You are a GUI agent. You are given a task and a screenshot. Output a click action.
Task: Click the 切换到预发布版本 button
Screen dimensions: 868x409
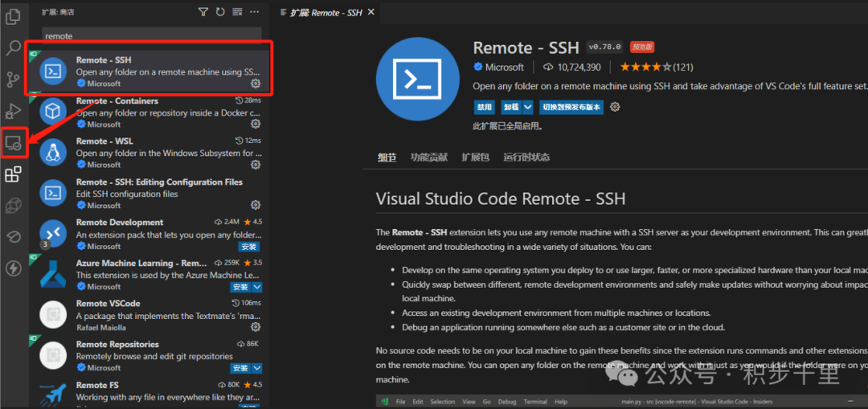pyautogui.click(x=571, y=108)
